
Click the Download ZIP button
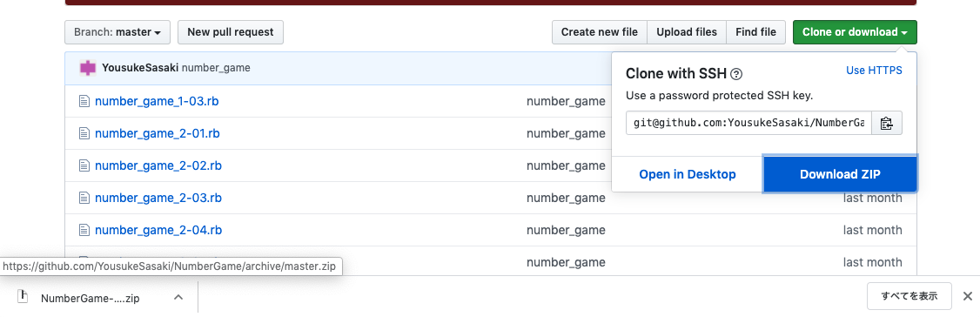(840, 174)
